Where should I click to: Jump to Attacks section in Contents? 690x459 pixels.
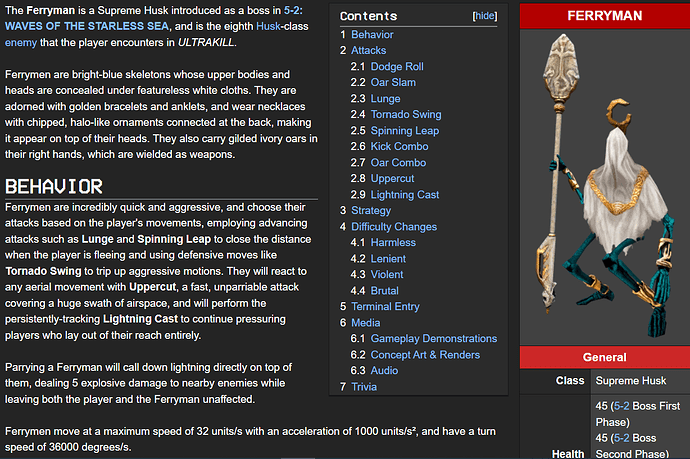coord(368,51)
